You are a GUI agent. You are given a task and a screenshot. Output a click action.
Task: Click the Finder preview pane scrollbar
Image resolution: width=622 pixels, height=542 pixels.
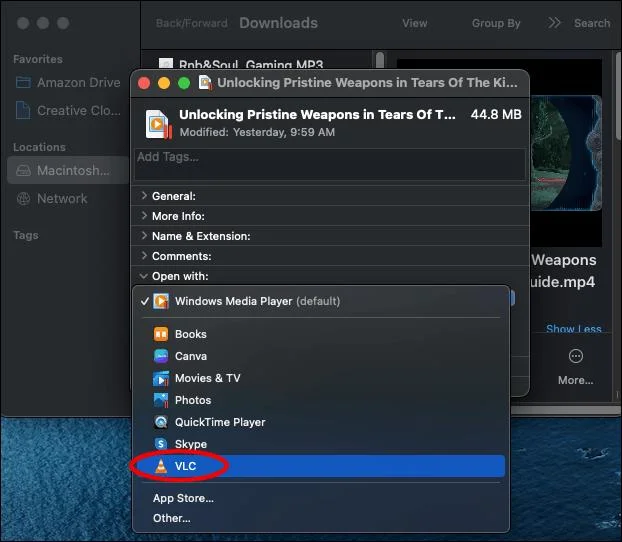pyautogui.click(x=618, y=95)
